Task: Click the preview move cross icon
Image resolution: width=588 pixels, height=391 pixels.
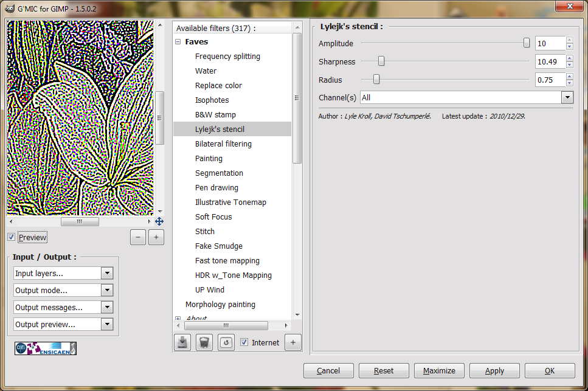Action: click(159, 221)
